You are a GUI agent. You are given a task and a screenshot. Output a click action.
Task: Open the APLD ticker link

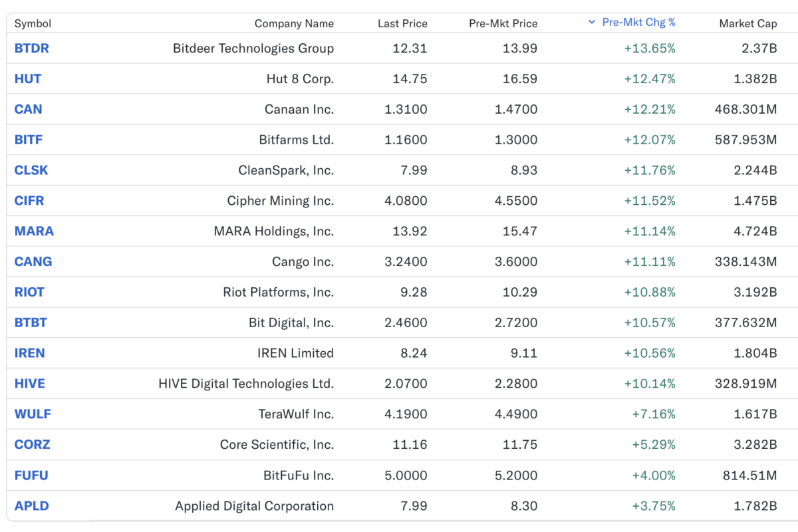[31, 506]
